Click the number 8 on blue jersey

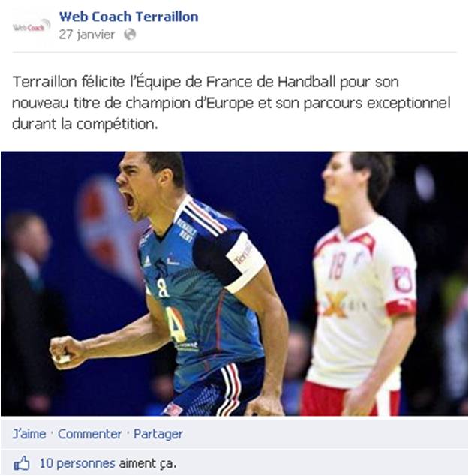(163, 289)
